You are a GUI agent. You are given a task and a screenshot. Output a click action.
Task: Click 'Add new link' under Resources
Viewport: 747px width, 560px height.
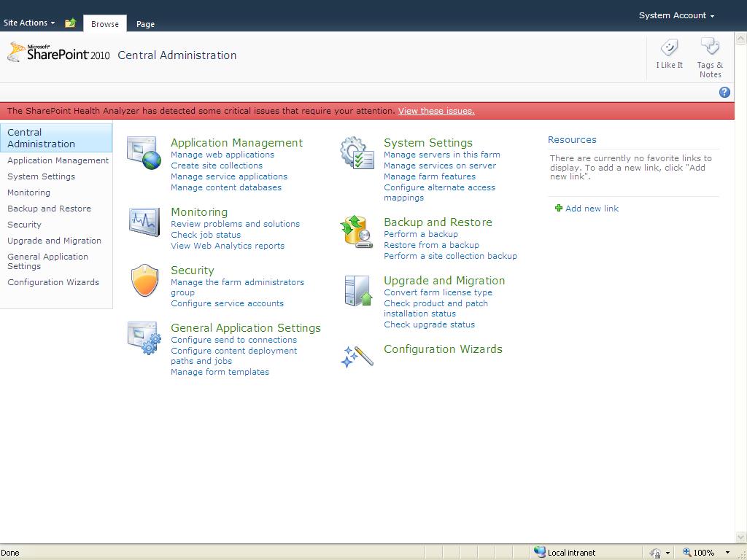click(591, 208)
